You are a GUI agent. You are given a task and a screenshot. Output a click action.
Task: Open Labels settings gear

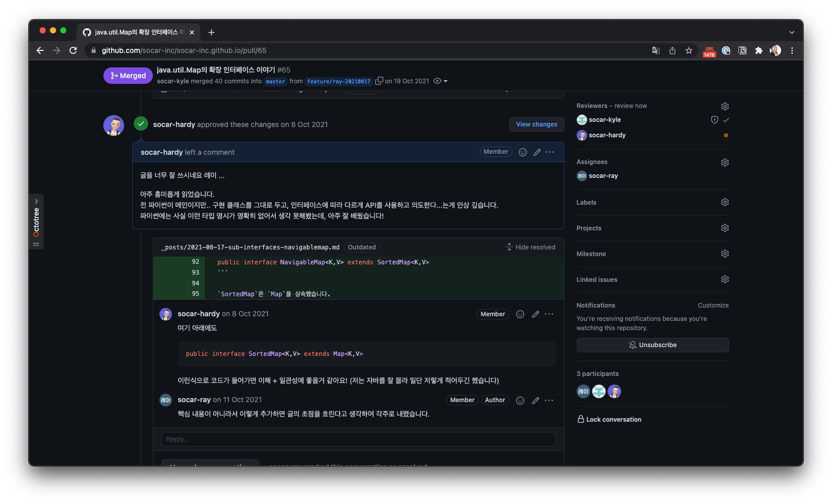pyautogui.click(x=725, y=202)
